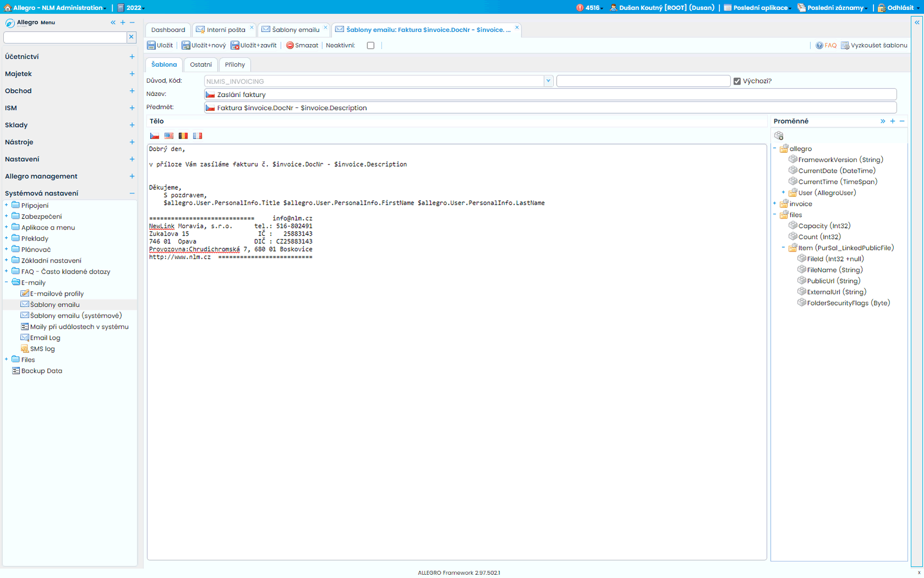Delete template with Smazat icon
The height and width of the screenshot is (578, 924).
coord(290,45)
